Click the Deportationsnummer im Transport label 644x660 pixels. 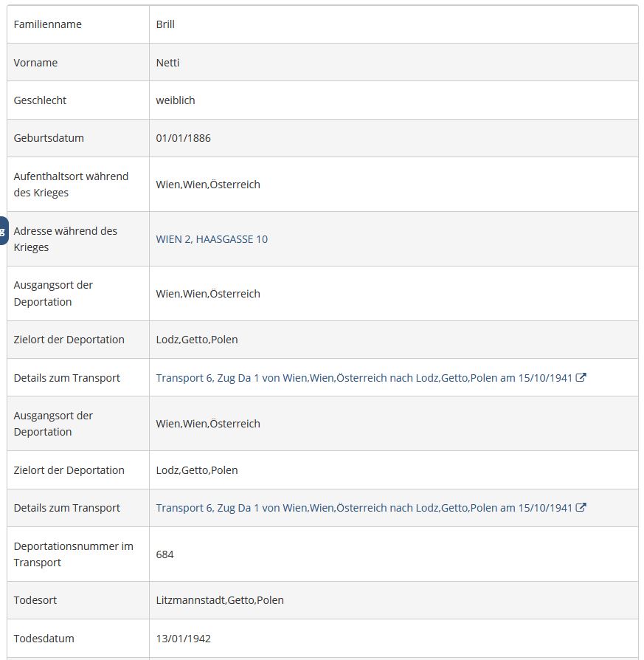coord(73,554)
